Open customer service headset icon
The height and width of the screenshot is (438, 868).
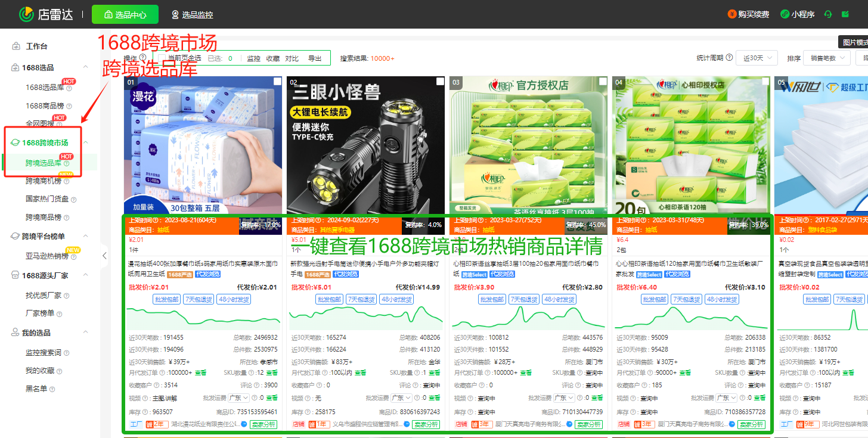pos(829,14)
